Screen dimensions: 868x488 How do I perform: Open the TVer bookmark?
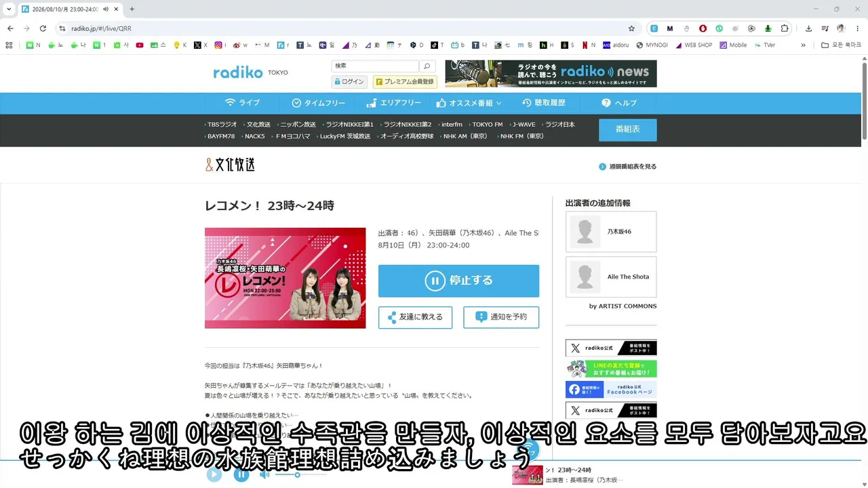tap(764, 45)
